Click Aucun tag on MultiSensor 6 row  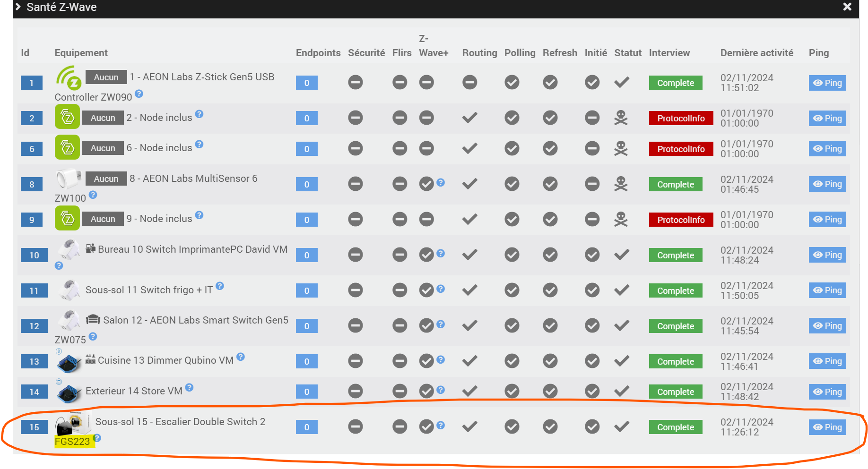pyautogui.click(x=106, y=179)
